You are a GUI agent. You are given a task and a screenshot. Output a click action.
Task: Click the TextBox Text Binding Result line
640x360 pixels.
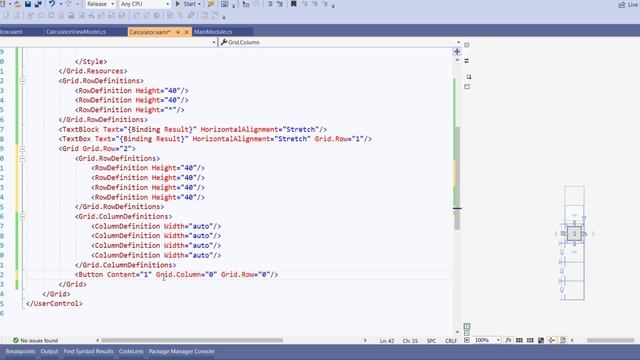coord(215,139)
